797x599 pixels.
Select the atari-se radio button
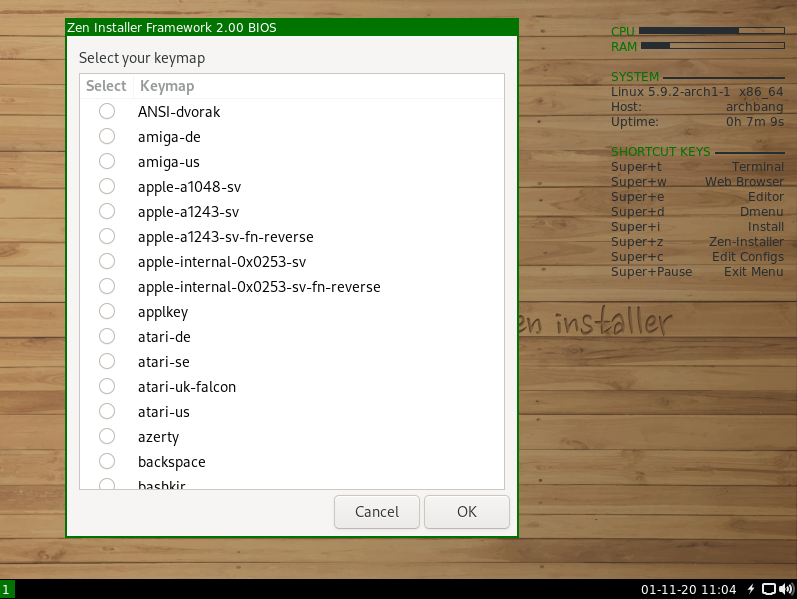[107, 361]
